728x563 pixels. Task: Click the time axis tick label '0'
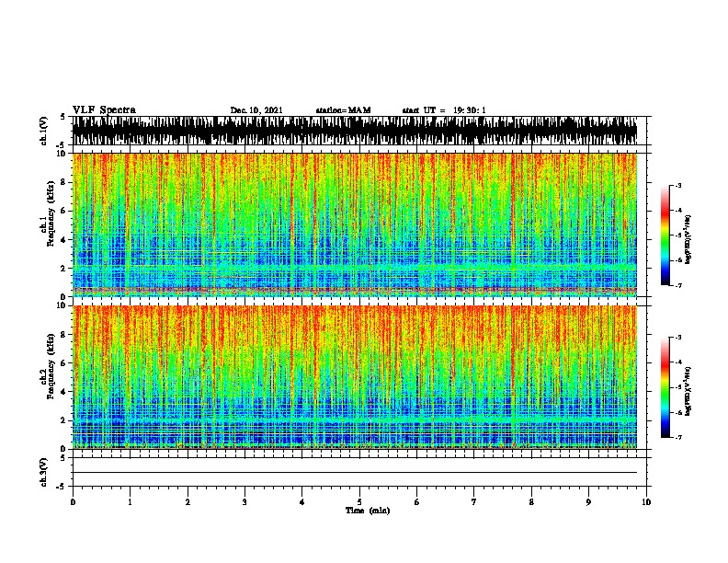pyautogui.click(x=73, y=502)
